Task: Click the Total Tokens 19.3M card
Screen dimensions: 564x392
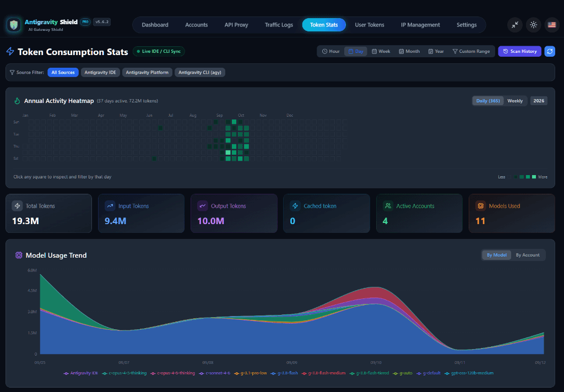Action: [x=48, y=213]
